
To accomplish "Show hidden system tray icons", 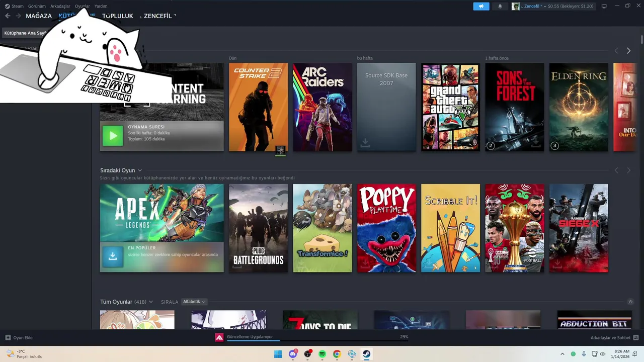I will click(562, 354).
